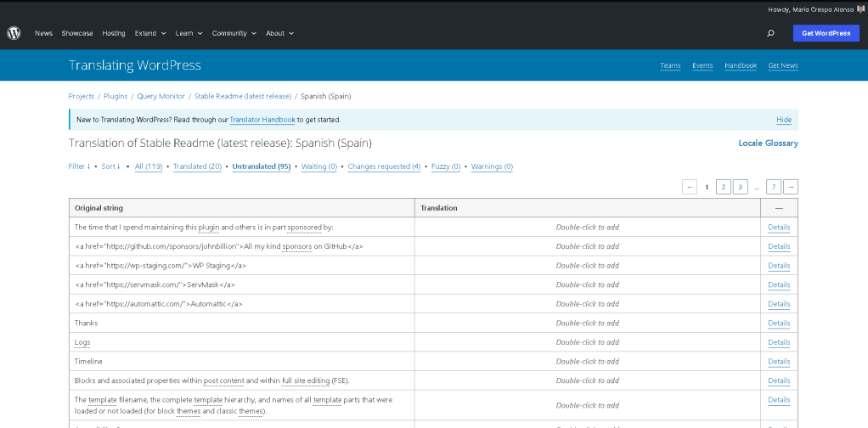
Task: Expand the Filter options
Action: click(x=79, y=166)
